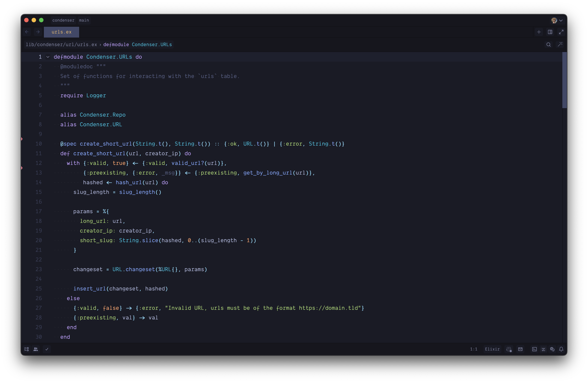Viewport: 588px width, 383px height.
Task: Open the Elixir language selector
Action: point(492,349)
